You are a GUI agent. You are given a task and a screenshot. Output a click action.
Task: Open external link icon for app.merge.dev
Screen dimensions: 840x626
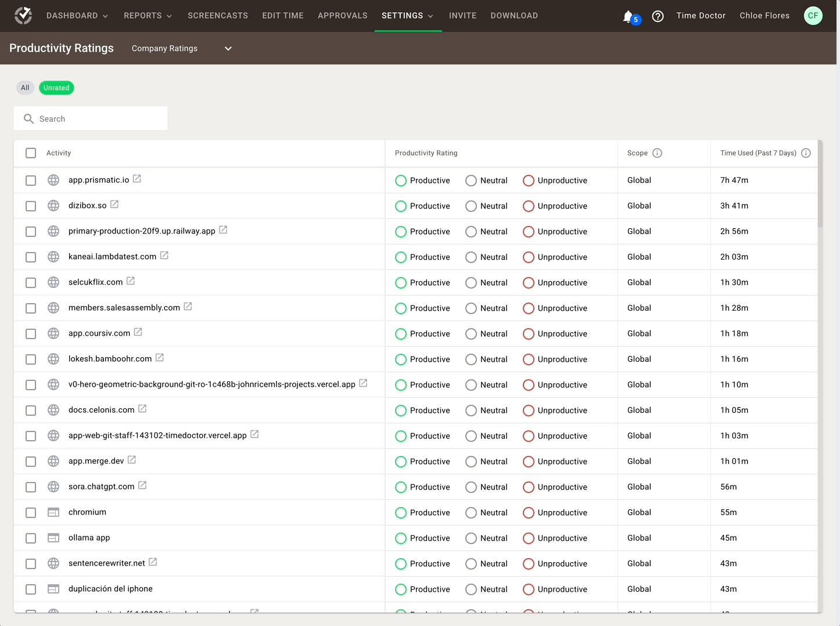tap(132, 460)
